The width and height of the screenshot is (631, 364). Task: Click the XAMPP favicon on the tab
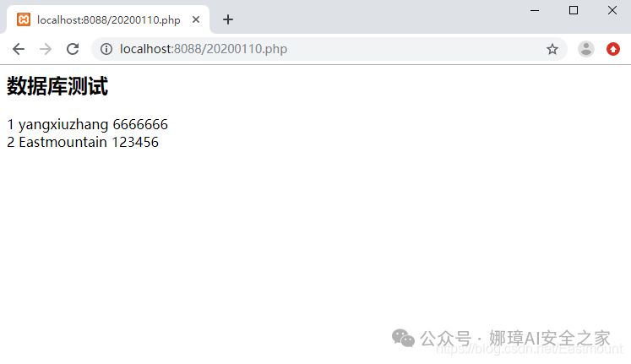click(x=24, y=19)
